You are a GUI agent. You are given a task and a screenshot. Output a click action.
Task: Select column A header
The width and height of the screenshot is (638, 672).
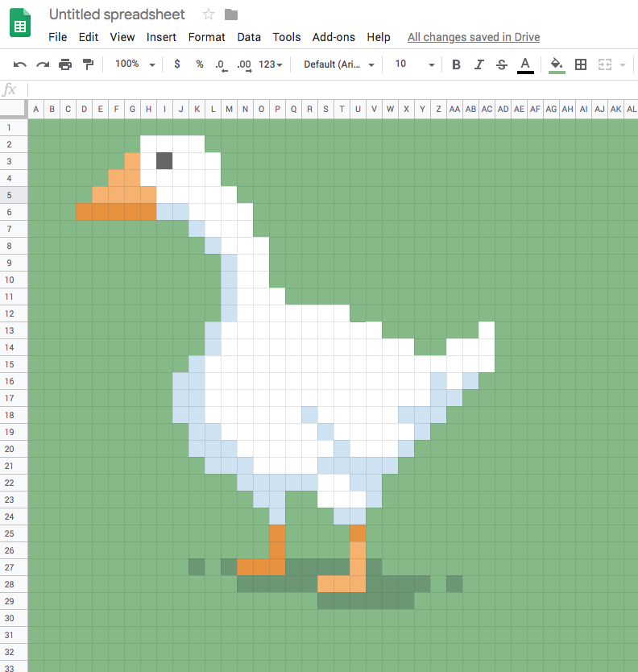click(x=36, y=110)
